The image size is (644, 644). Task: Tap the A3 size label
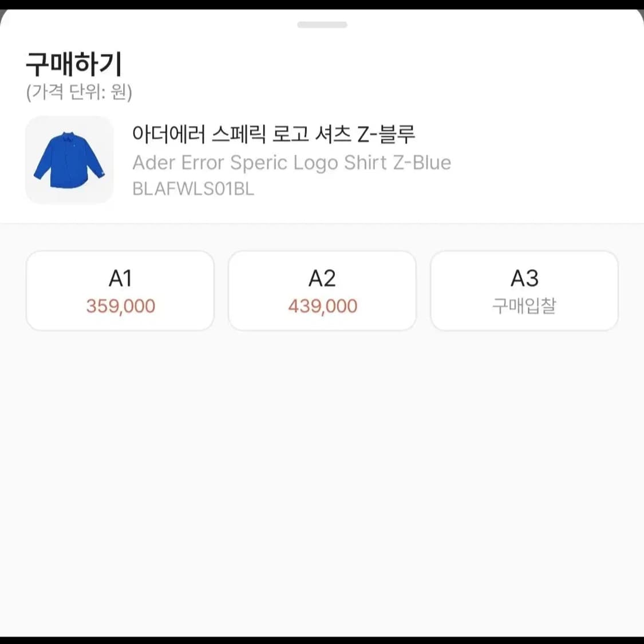[x=524, y=278]
